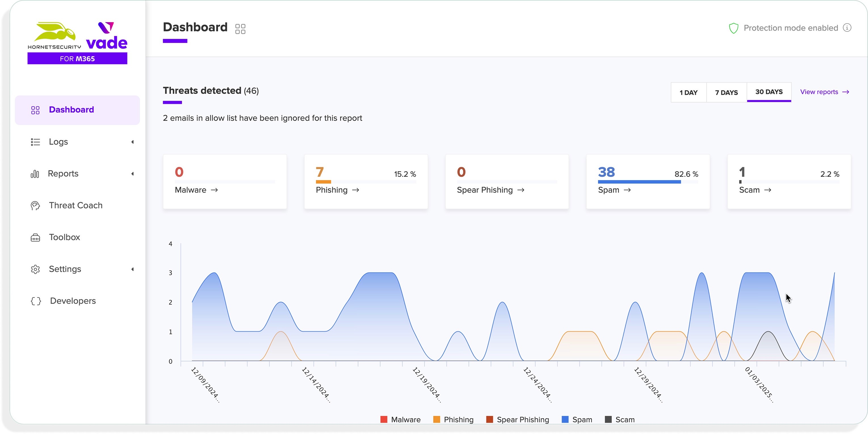Image resolution: width=868 pixels, height=434 pixels.
Task: Click the Scam count 1
Action: [x=742, y=172]
